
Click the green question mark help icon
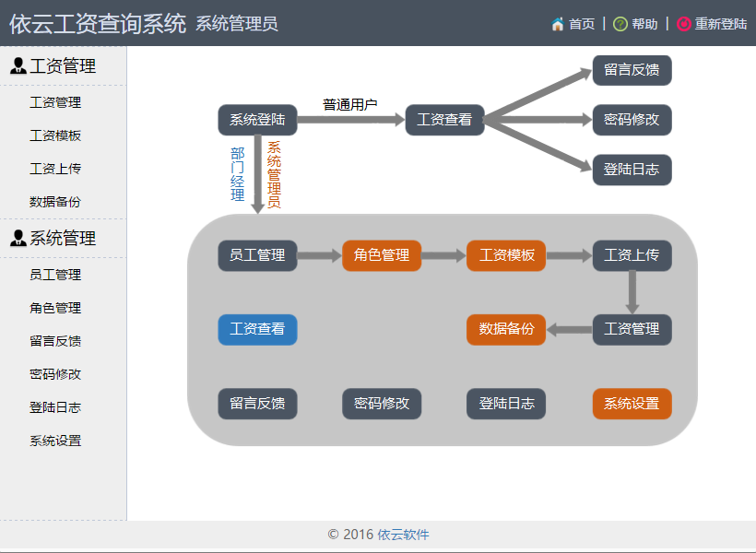620,24
